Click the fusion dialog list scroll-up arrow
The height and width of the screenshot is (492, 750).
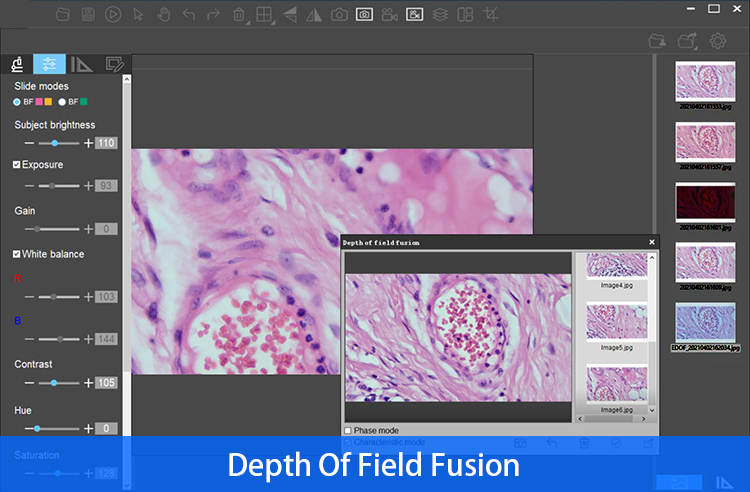(651, 258)
